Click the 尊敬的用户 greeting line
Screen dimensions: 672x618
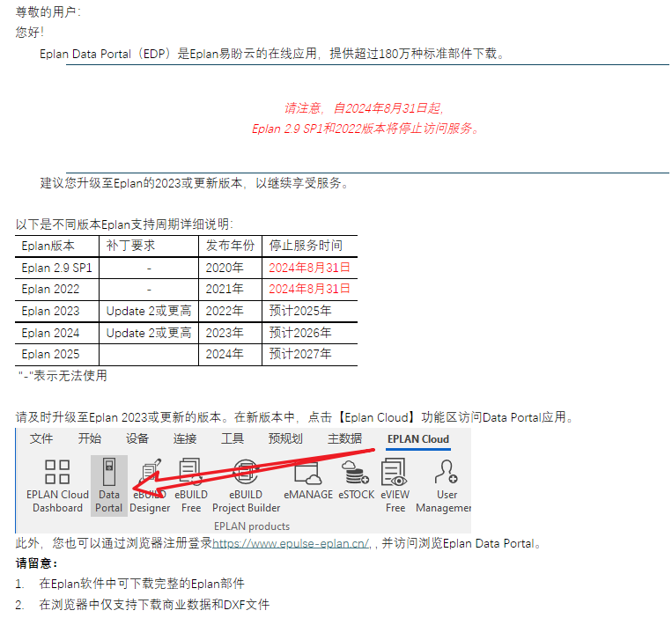(x=48, y=12)
